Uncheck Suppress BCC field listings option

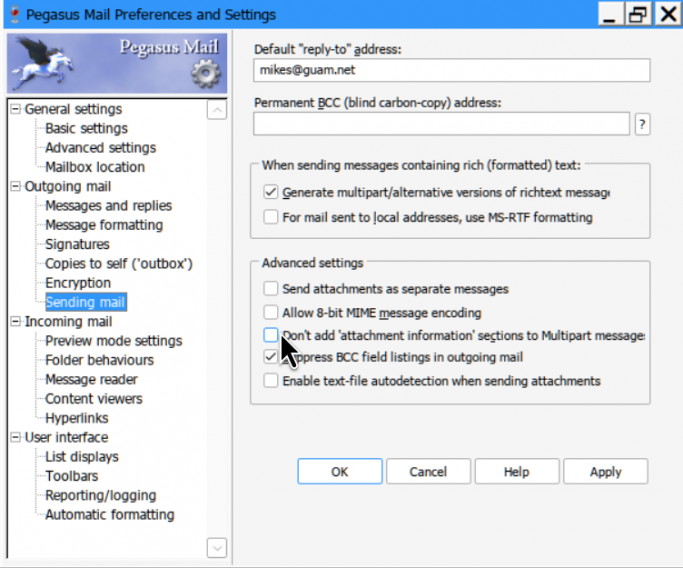(x=270, y=357)
